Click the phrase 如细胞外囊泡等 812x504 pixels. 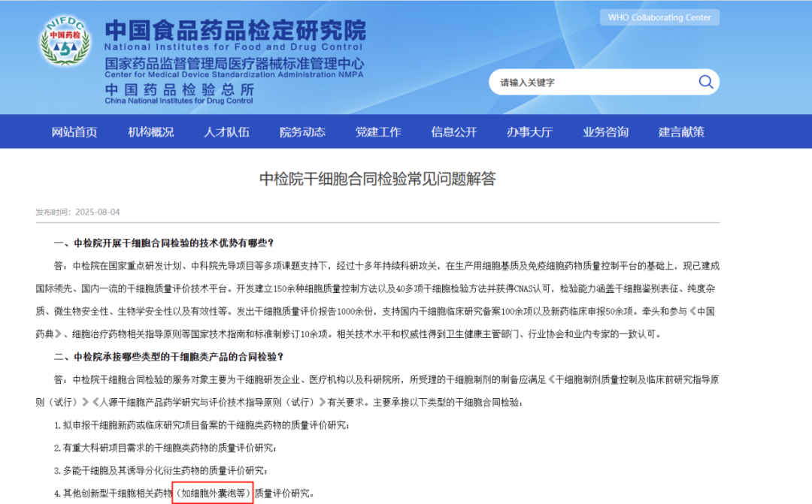213,493
